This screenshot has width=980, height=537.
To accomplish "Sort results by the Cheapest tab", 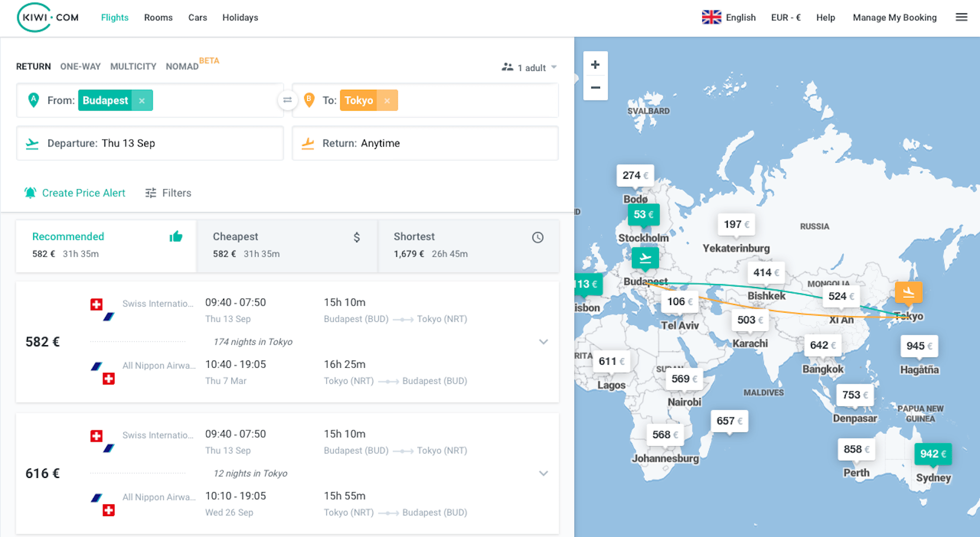I will [x=286, y=245].
